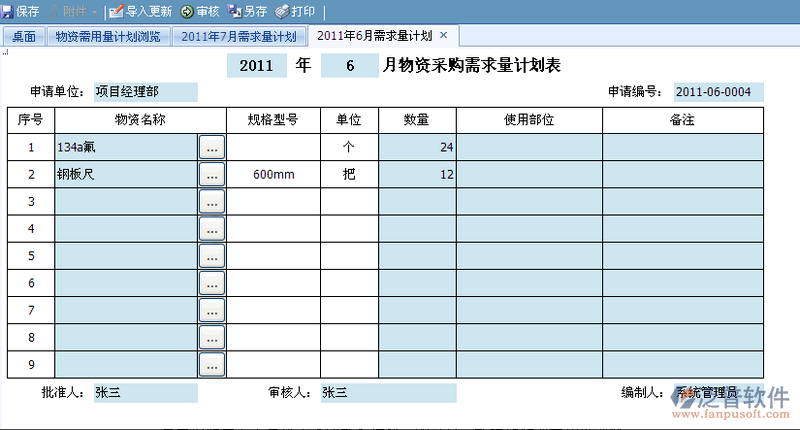Open material picker for row 2 钢板尺
This screenshot has width=800, height=430.
click(x=211, y=174)
